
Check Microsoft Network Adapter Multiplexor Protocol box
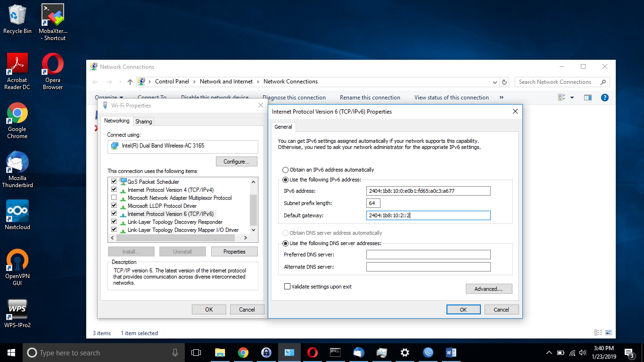coord(114,198)
